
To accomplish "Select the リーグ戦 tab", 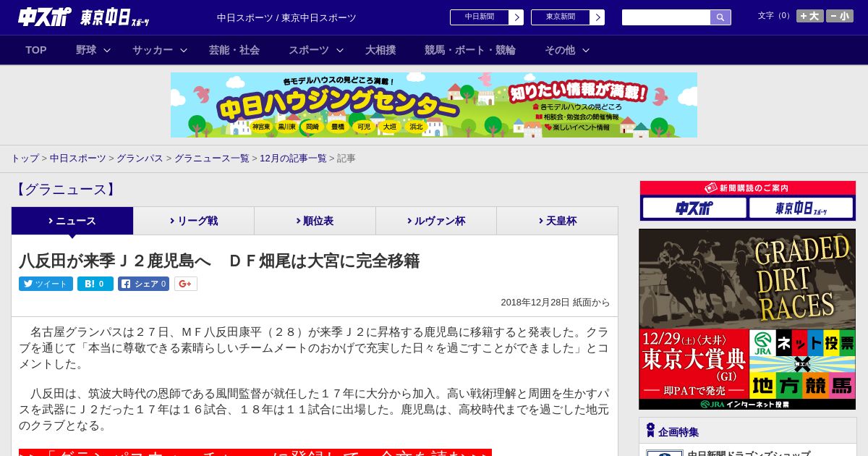I will click(x=194, y=221).
